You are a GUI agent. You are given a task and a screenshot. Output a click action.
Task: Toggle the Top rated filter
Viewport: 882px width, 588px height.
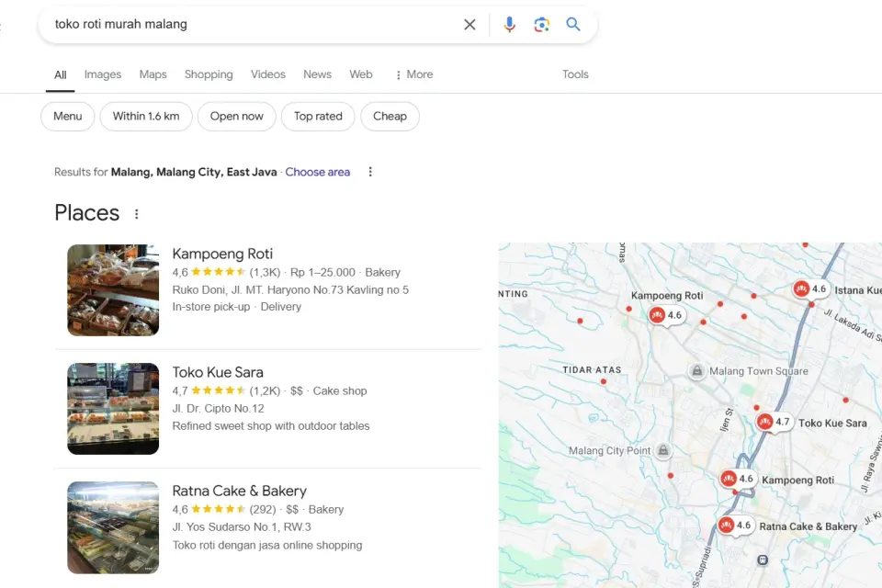coord(318,117)
